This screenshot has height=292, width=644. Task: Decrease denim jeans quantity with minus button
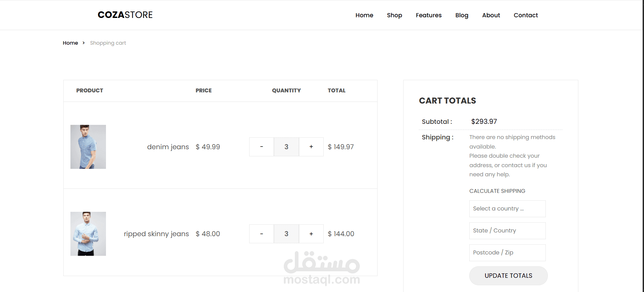click(x=261, y=147)
